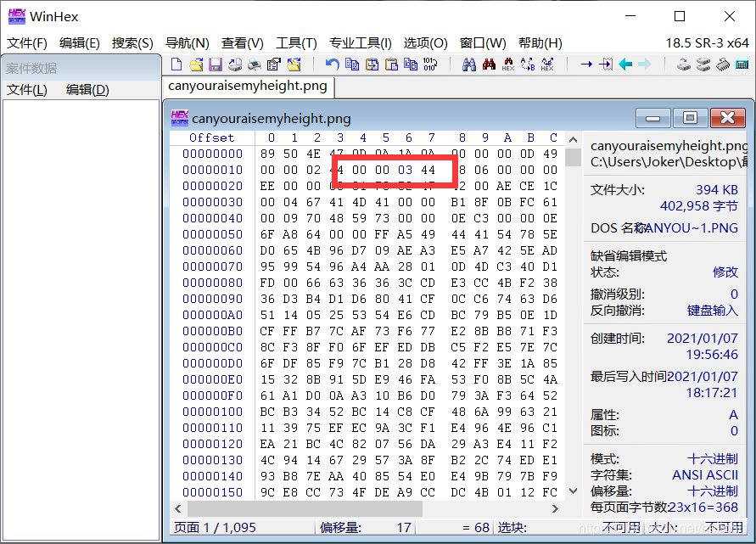Click the Open RAM chip icon

(723, 64)
